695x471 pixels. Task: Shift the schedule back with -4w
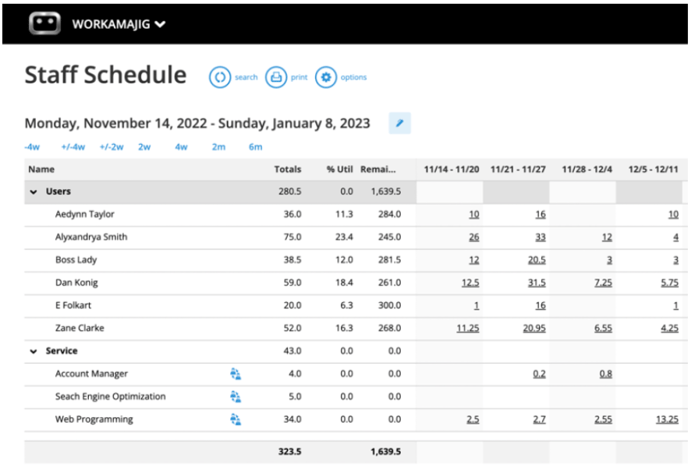32,147
